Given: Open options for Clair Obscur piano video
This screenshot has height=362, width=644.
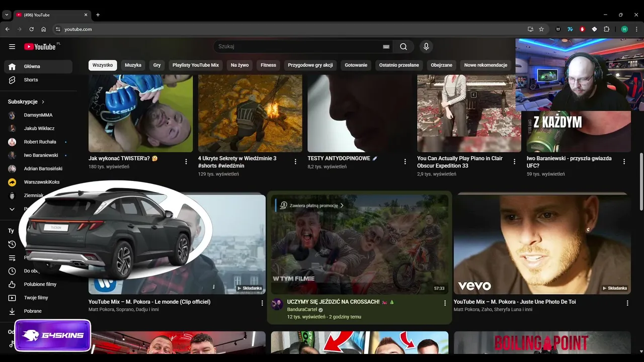Looking at the screenshot, I should [x=515, y=162].
